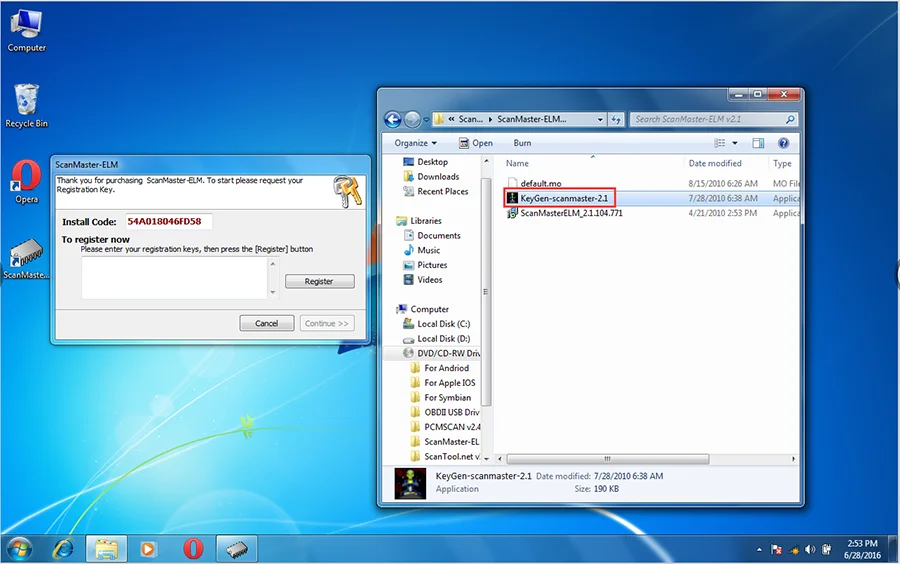
Task: Open Videos library in navigation pane
Action: pyautogui.click(x=429, y=280)
